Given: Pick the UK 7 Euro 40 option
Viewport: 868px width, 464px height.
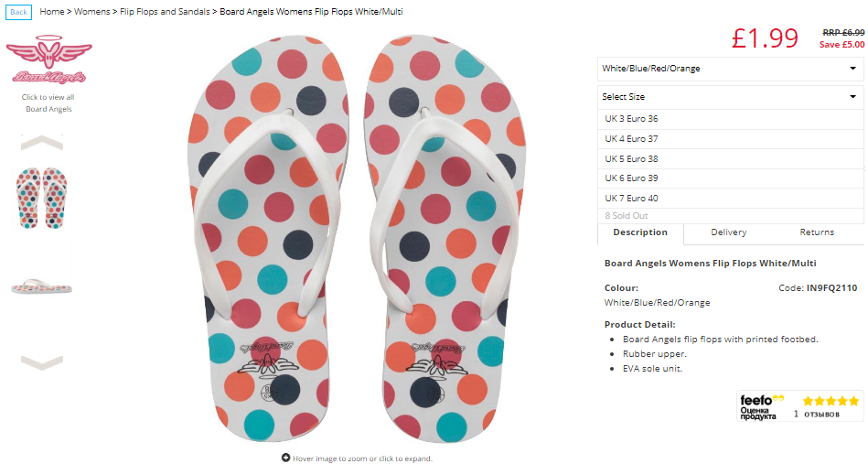Looking at the screenshot, I should click(730, 199).
